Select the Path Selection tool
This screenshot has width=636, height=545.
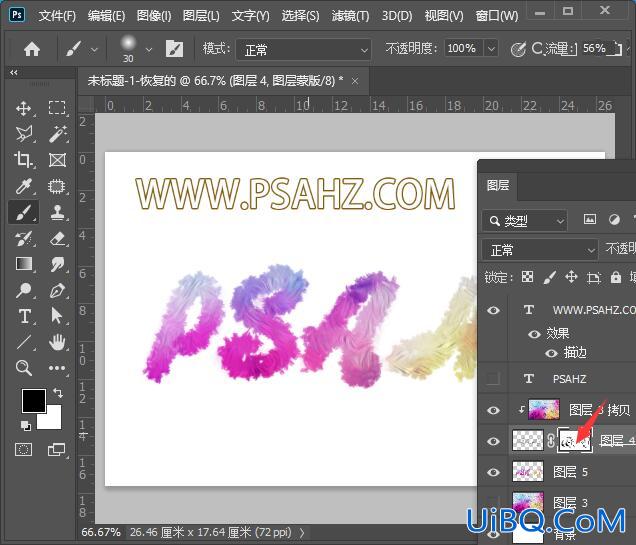tap(57, 315)
